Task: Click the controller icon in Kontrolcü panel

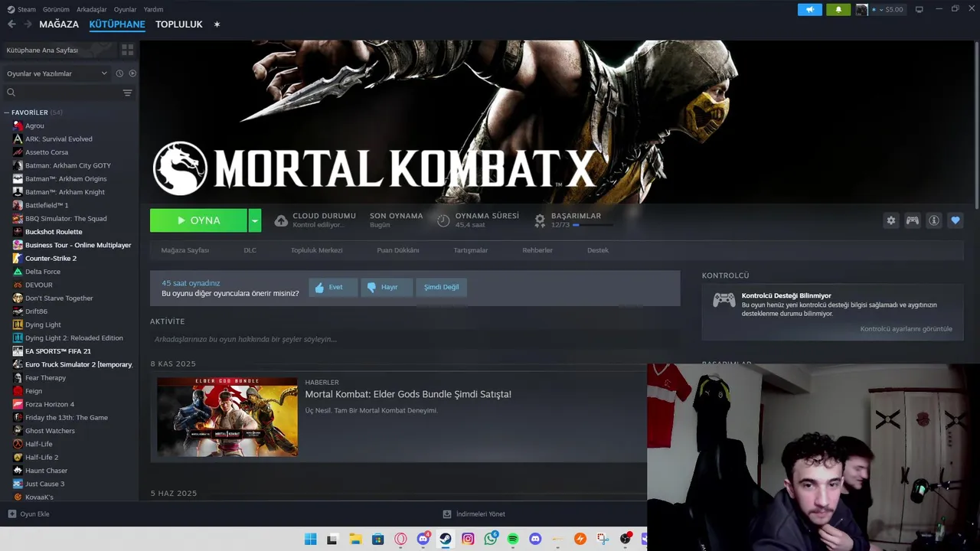Action: (x=724, y=300)
